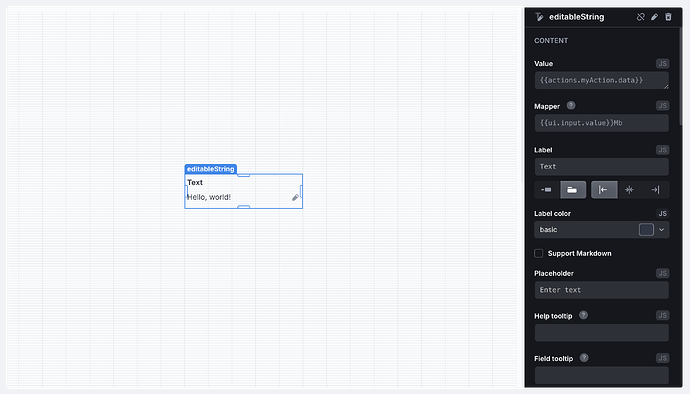Click the Help tooltip input field
The height and width of the screenshot is (394, 690).
[602, 332]
